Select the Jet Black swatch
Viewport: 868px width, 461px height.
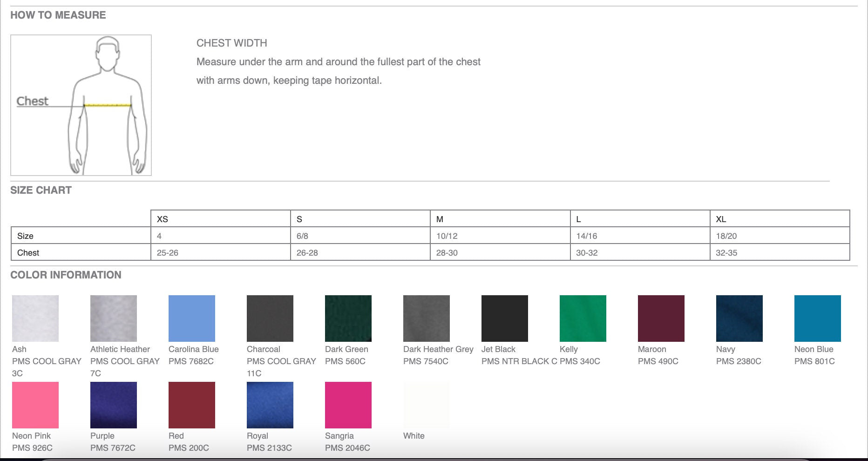[x=505, y=319]
